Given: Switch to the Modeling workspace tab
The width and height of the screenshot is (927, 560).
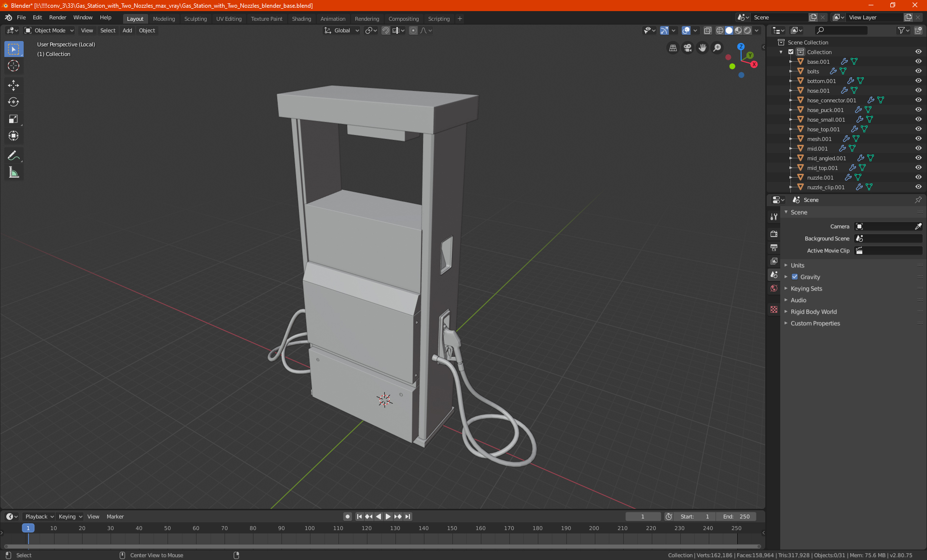Looking at the screenshot, I should pos(164,19).
